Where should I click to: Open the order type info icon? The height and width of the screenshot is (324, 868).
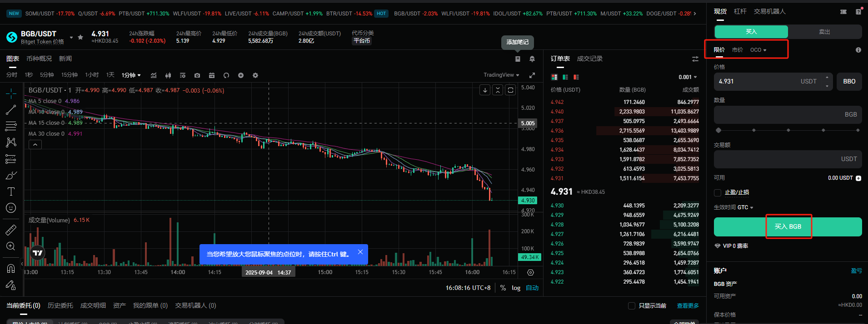(858, 50)
